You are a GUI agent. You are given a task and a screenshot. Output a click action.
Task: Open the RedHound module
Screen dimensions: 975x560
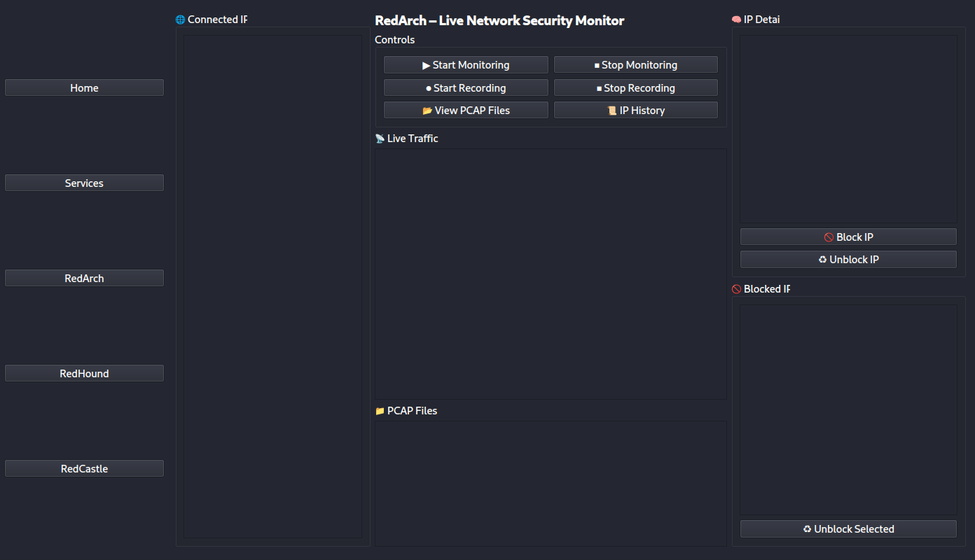point(84,373)
